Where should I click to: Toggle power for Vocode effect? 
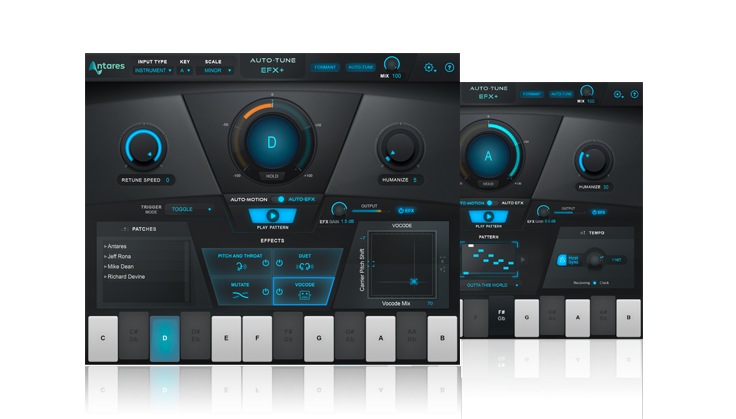pyautogui.click(x=279, y=292)
